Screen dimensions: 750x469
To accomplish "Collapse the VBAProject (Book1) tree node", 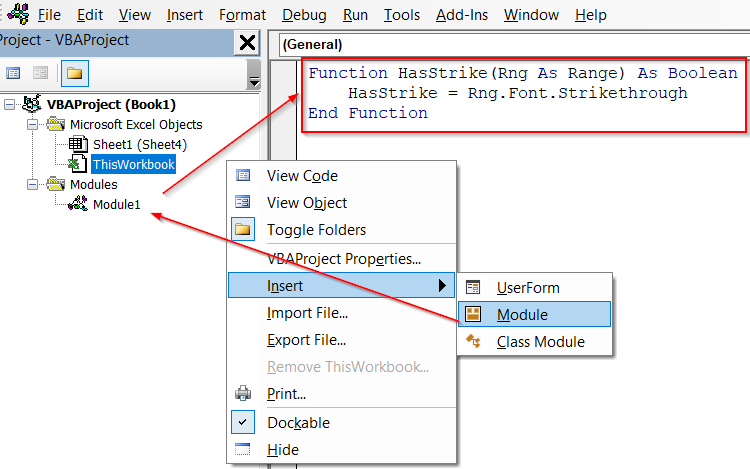I will pyautogui.click(x=9, y=104).
